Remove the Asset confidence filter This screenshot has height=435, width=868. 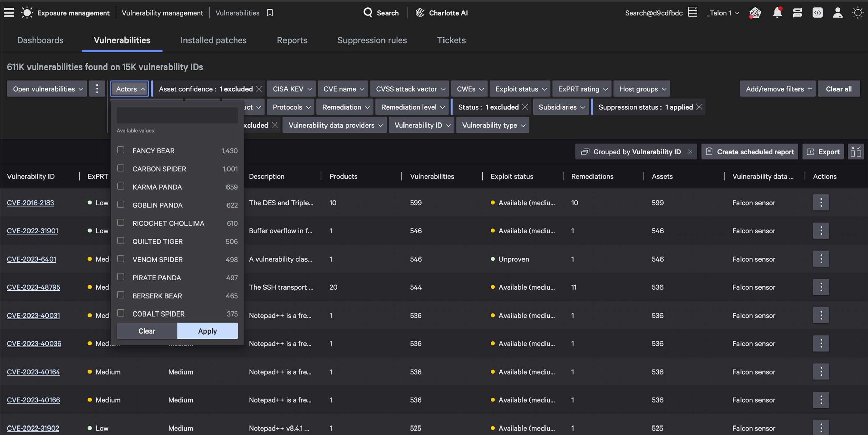[x=259, y=89]
